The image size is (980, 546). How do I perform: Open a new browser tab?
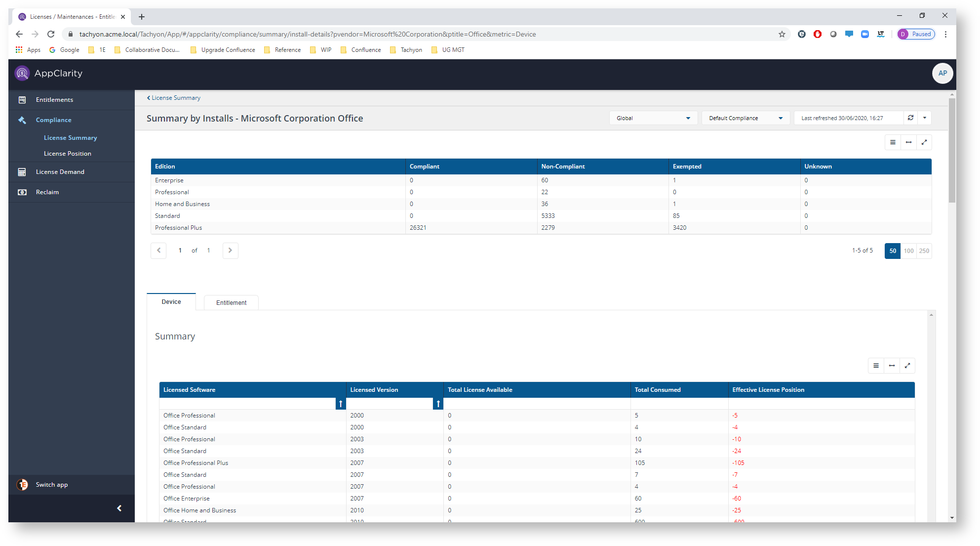[142, 17]
